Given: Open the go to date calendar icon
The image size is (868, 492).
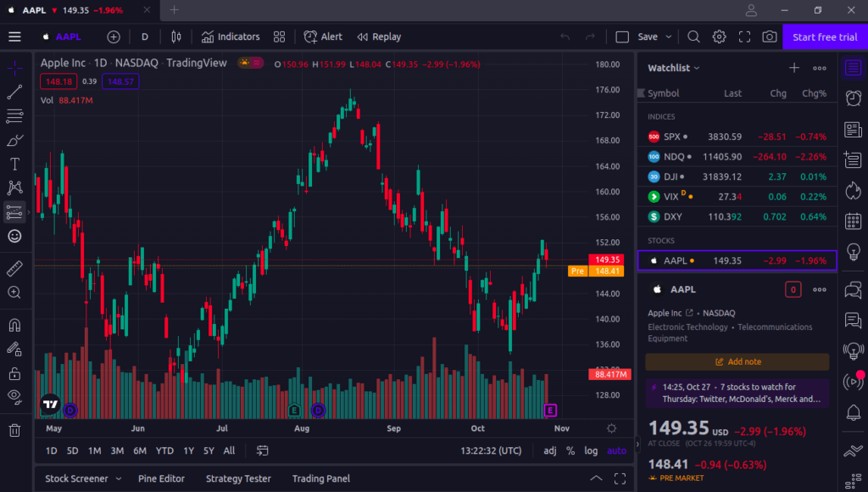Looking at the screenshot, I should [263, 450].
